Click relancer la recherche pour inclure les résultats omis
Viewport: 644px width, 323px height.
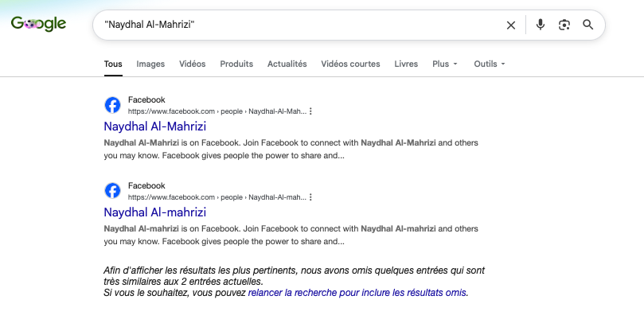point(357,293)
